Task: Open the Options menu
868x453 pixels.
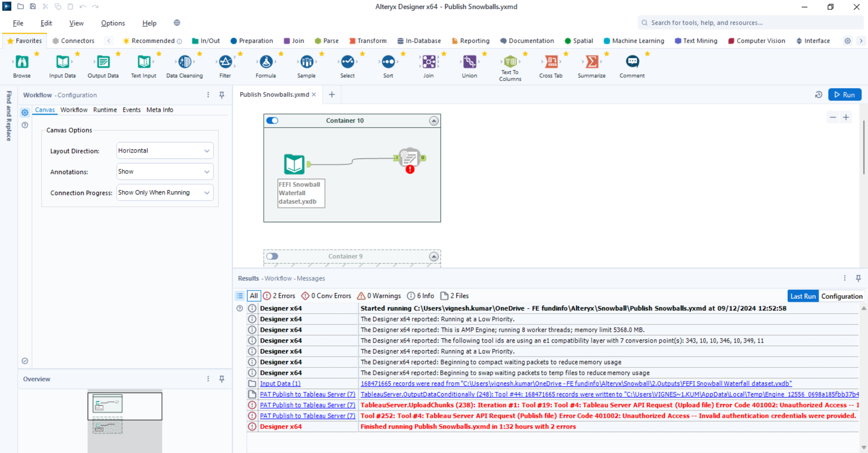Action: pyautogui.click(x=112, y=23)
